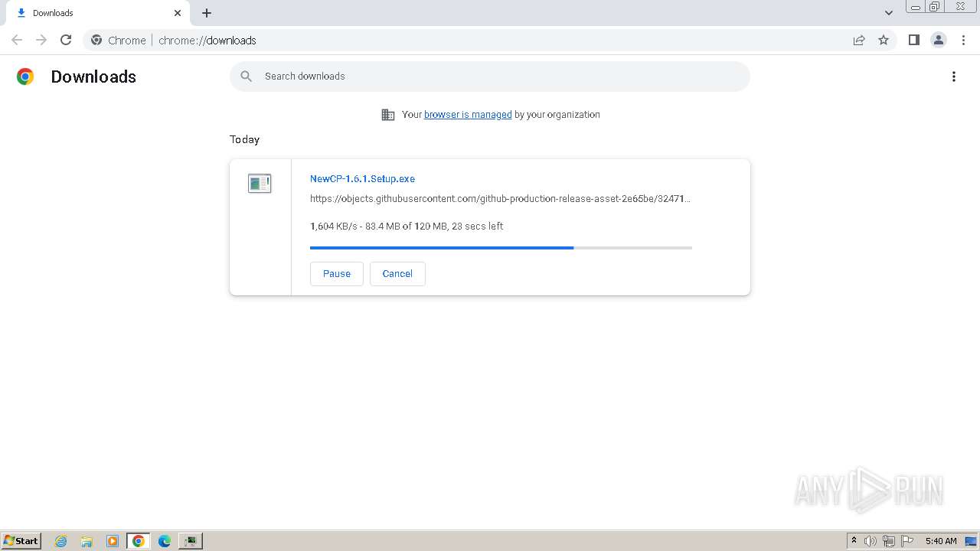The height and width of the screenshot is (551, 980).
Task: Open the Windows Start menu
Action: coord(21,541)
